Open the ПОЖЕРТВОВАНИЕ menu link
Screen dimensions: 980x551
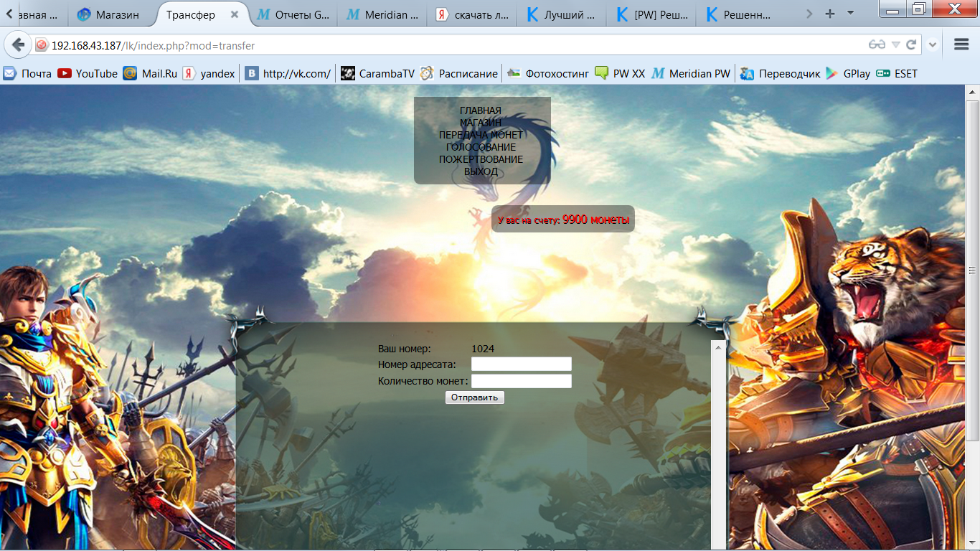[481, 159]
